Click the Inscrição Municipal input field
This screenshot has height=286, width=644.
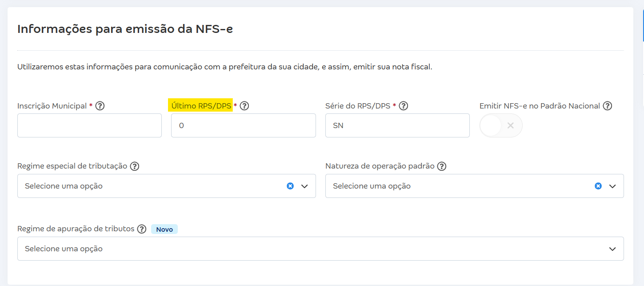tap(89, 125)
